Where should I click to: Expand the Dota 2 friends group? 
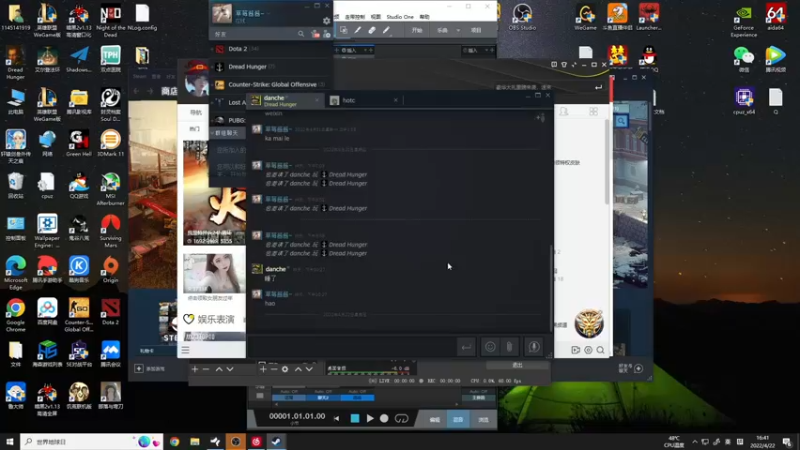212,49
